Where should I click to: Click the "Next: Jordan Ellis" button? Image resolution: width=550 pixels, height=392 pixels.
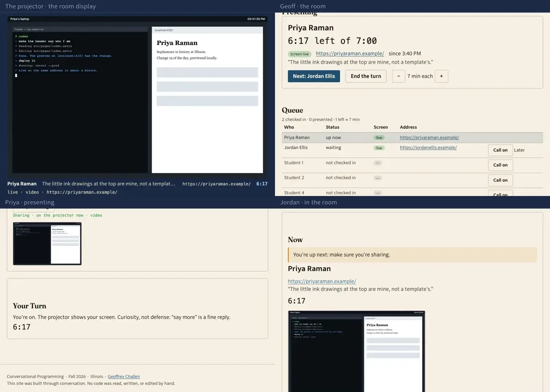tap(314, 76)
